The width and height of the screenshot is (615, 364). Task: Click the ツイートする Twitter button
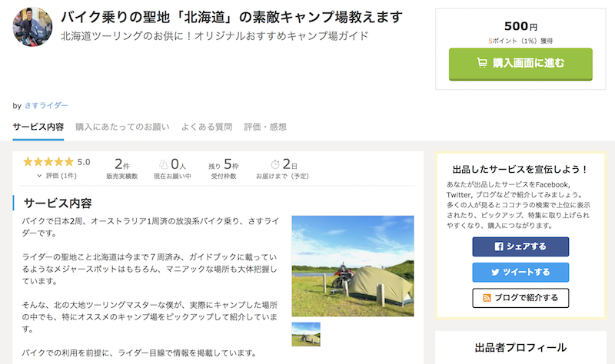[x=520, y=272]
